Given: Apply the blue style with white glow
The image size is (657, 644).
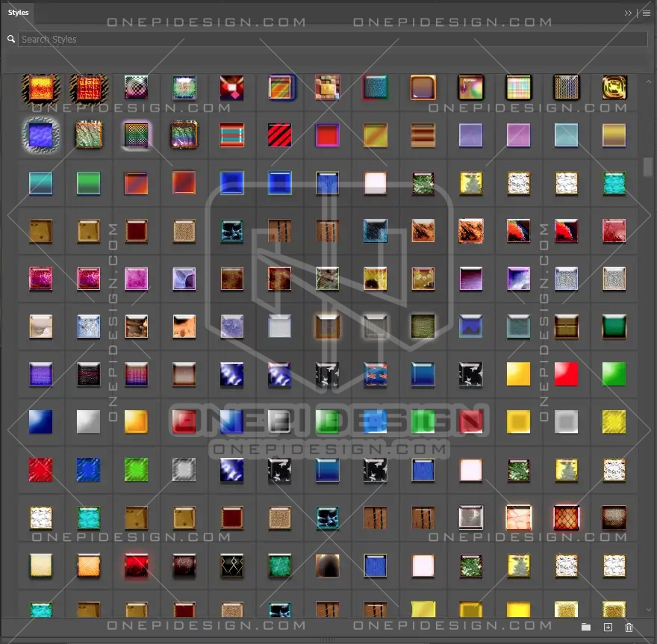Looking at the screenshot, I should click(x=40, y=135).
